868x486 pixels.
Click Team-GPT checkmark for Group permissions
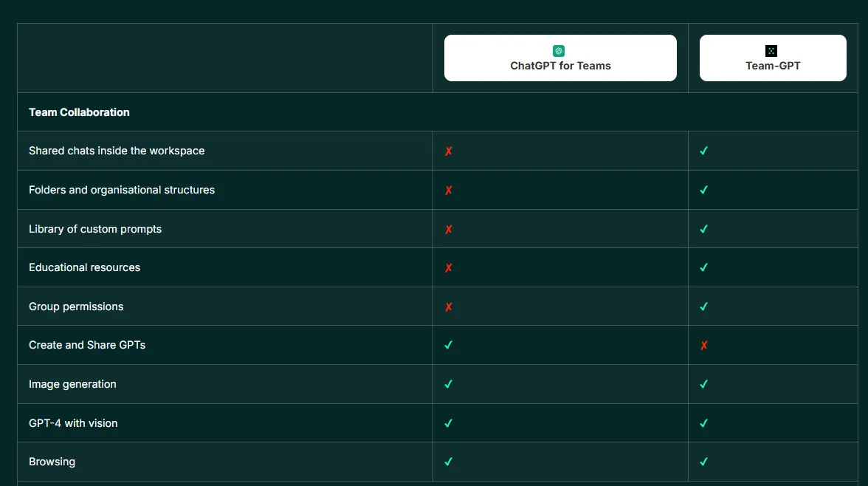703,307
